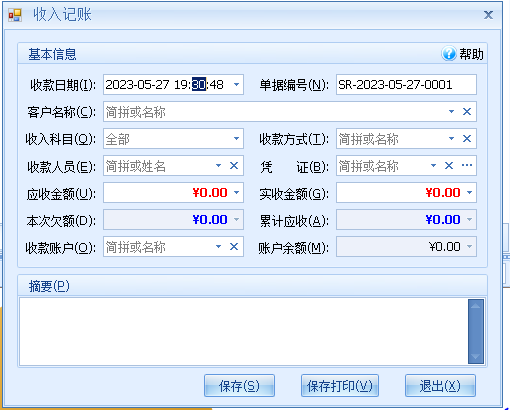This screenshot has width=510, height=410.
Task: Clear the 收款方式 field with X icon
Action: point(467,139)
